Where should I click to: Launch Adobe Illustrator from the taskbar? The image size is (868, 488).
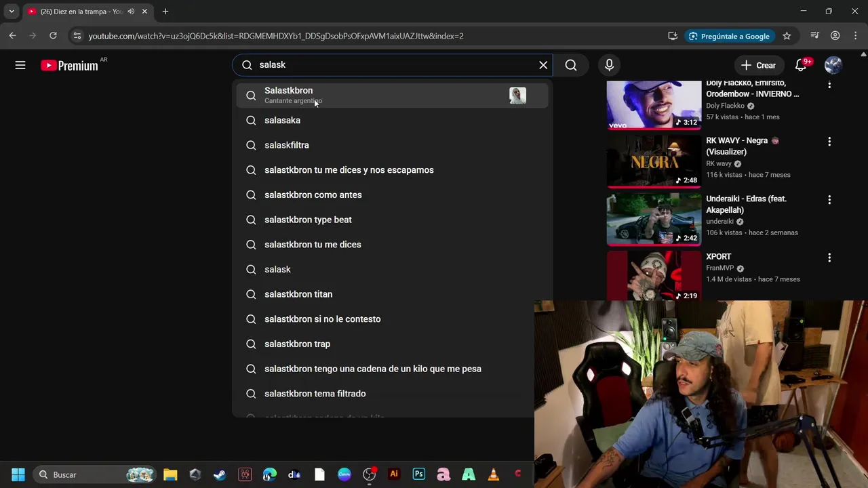tap(394, 474)
